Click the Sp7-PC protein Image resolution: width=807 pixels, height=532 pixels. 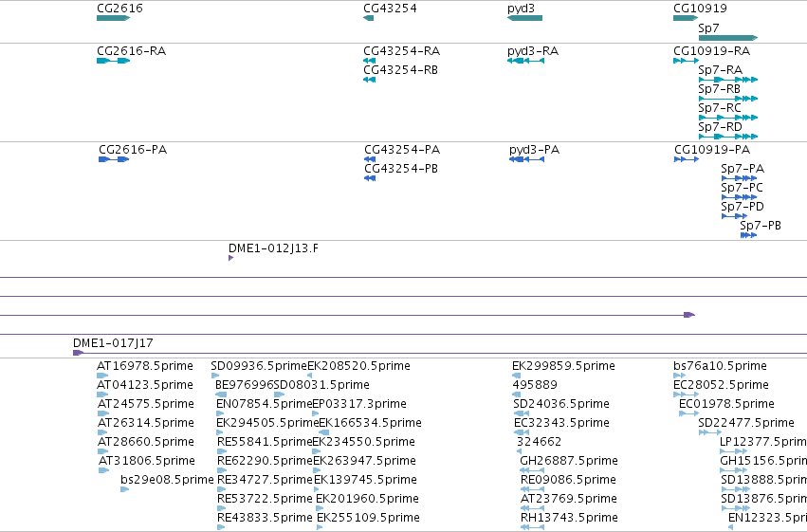(739, 197)
